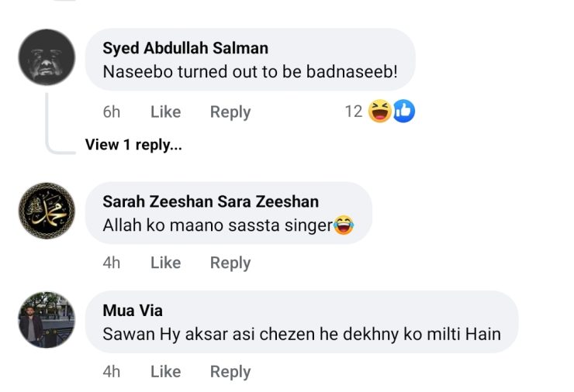Open Sarah Zeeshan Sara Zeeshan's name link

tap(210, 201)
